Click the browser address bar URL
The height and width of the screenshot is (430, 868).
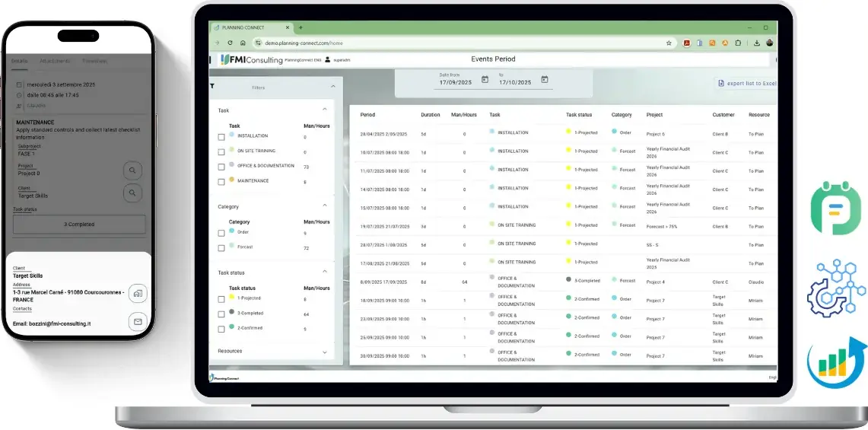pos(304,43)
